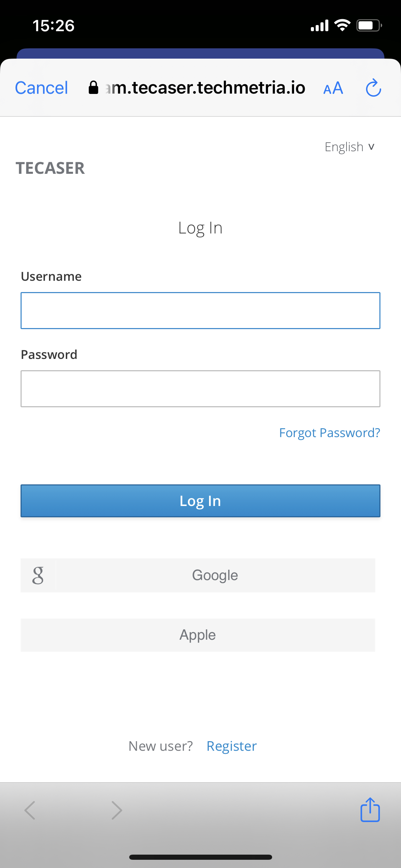
Task: Open the page text size options via AA
Action: (x=333, y=88)
